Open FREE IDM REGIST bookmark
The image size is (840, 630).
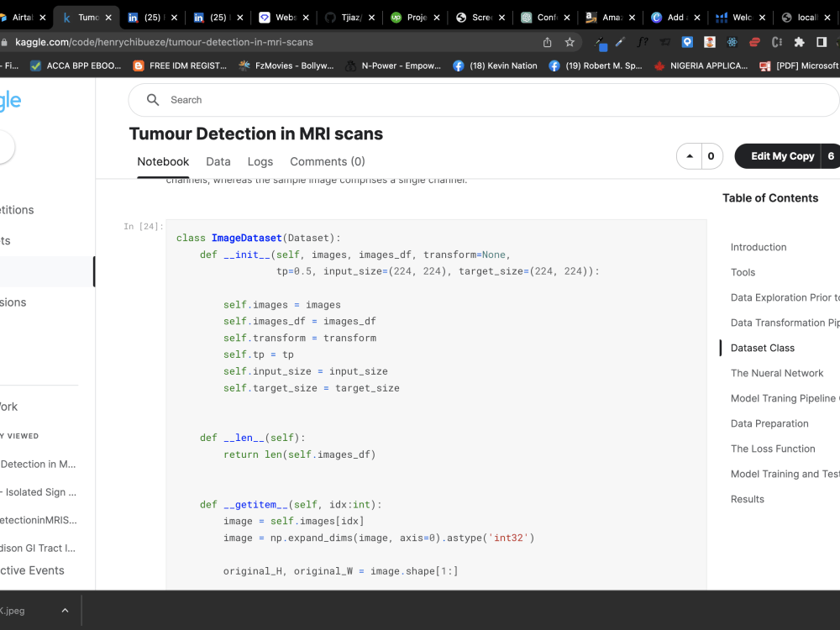point(180,66)
